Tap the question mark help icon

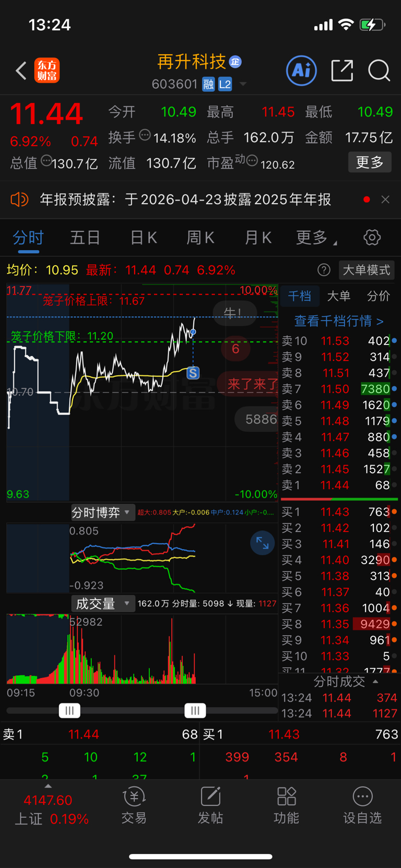[324, 270]
